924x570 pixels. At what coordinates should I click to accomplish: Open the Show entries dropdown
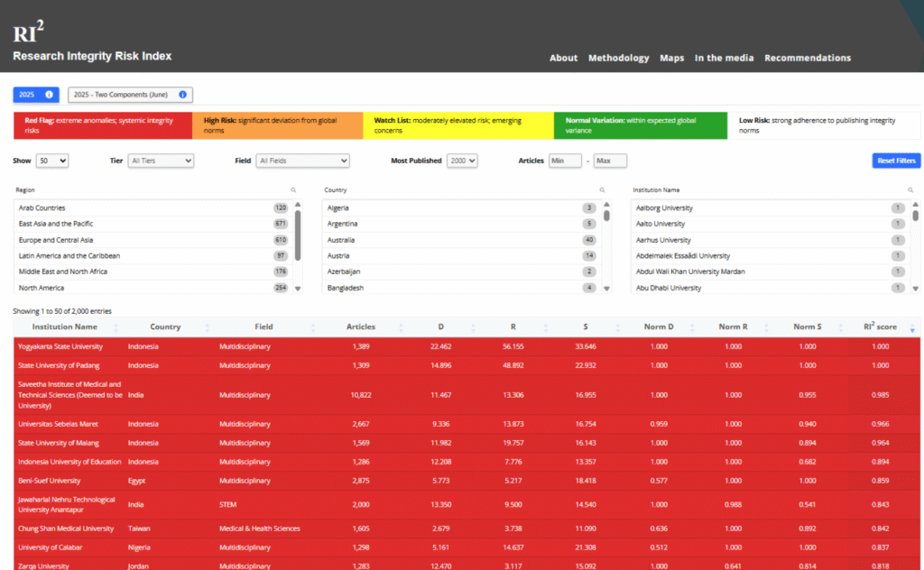pyautogui.click(x=51, y=161)
